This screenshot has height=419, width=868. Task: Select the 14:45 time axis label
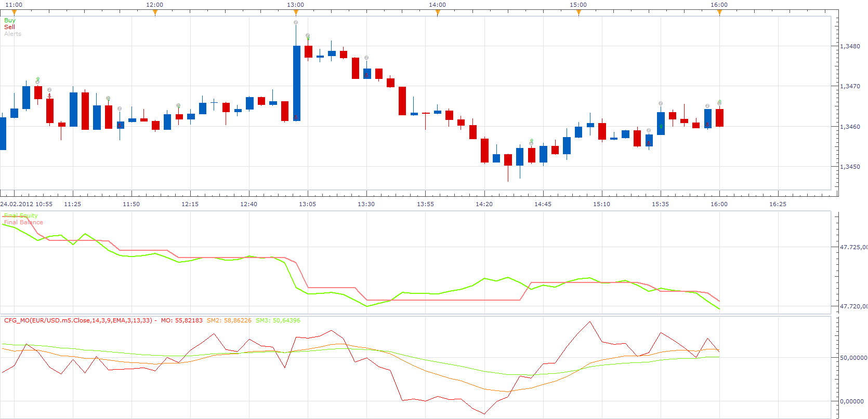pyautogui.click(x=543, y=204)
